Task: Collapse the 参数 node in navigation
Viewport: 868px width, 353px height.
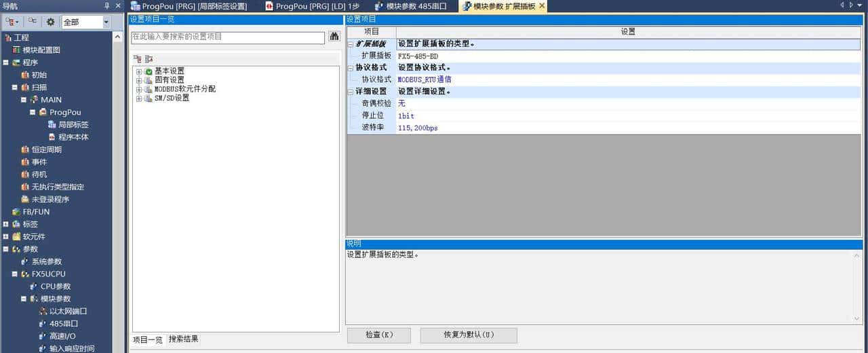Action: 6,249
